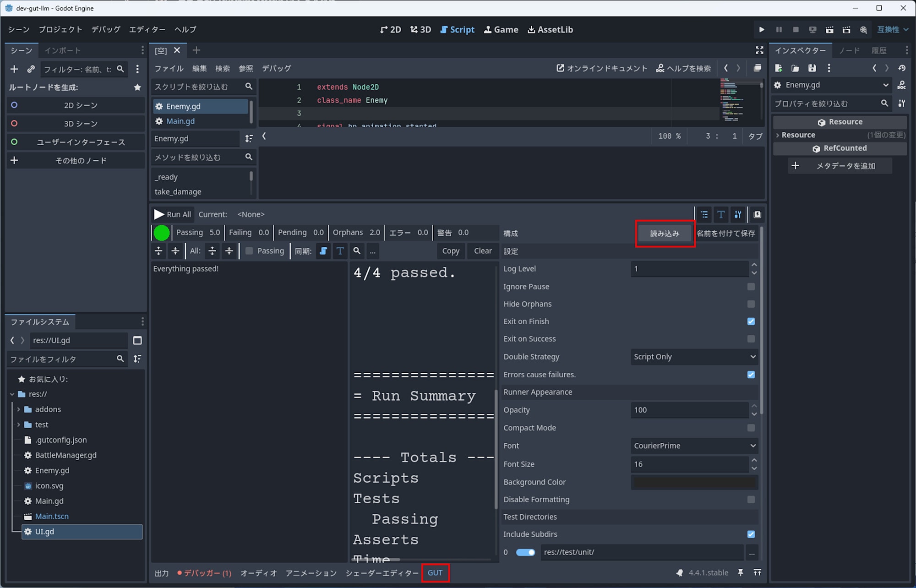The height and width of the screenshot is (588, 916).
Task: Check Exit on Success
Action: [x=751, y=339]
